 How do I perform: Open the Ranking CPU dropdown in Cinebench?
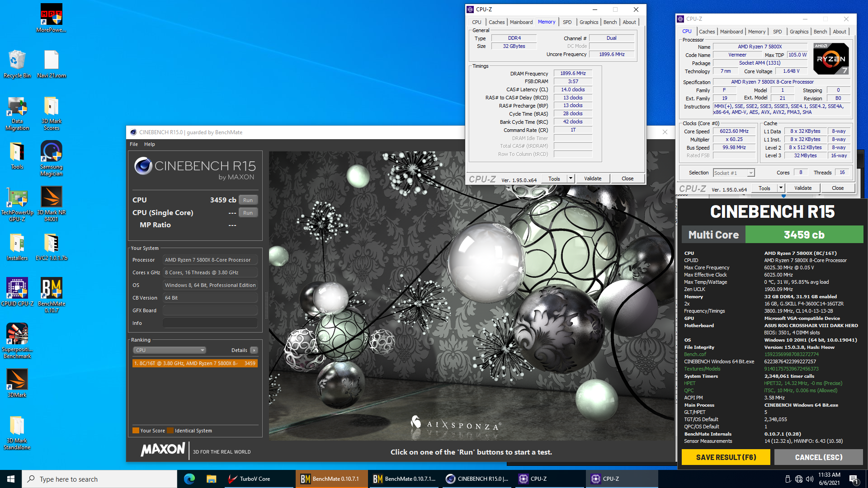[x=170, y=350]
